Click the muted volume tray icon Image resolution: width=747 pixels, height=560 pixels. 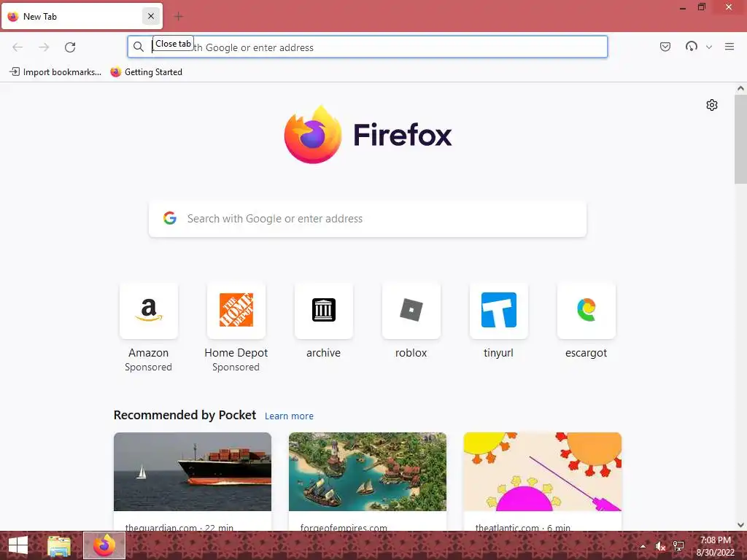(x=659, y=546)
